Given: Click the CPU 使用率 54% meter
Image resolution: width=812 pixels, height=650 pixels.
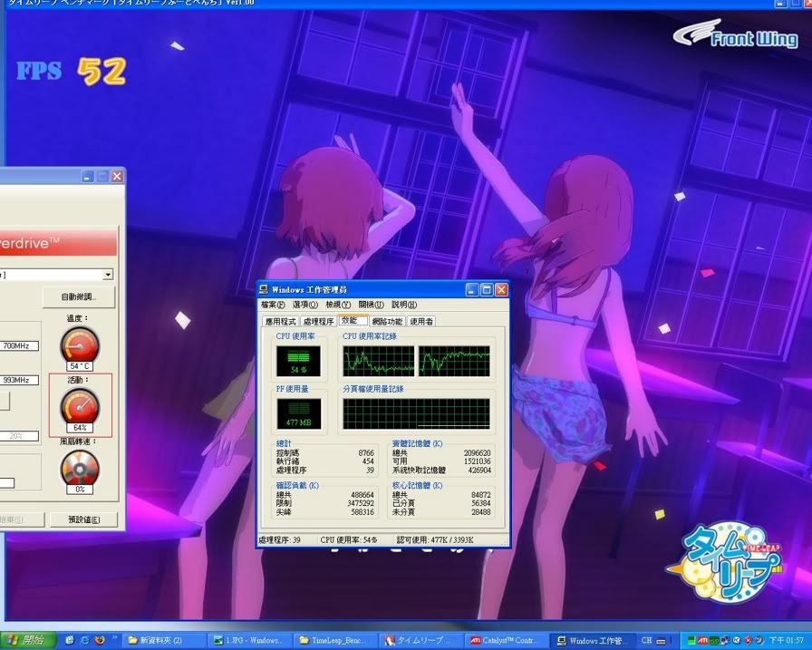Looking at the screenshot, I should click(x=298, y=361).
